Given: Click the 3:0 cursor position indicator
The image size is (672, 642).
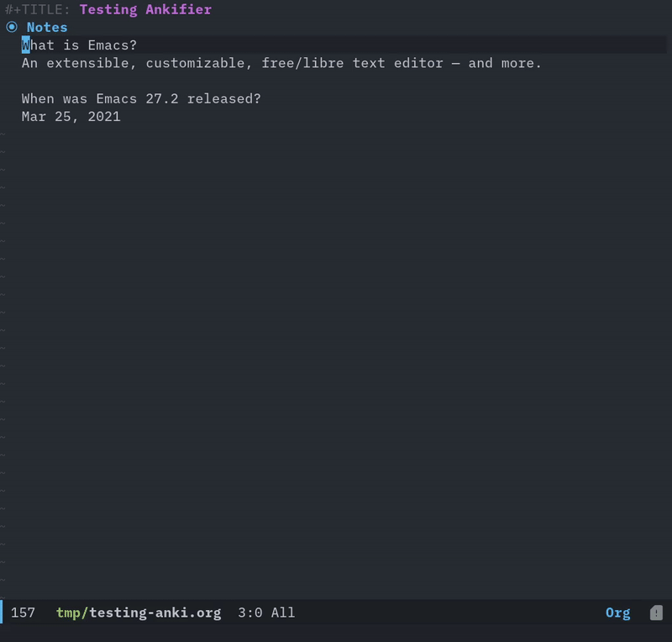Looking at the screenshot, I should 249,613.
